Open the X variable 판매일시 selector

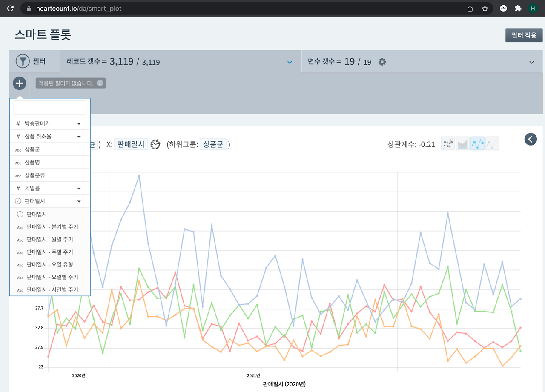pos(131,144)
